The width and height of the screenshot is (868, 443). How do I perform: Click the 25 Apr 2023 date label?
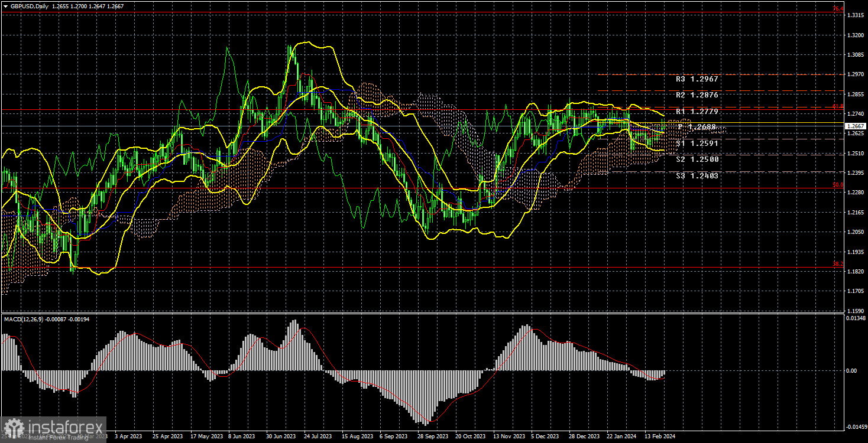tap(168, 437)
